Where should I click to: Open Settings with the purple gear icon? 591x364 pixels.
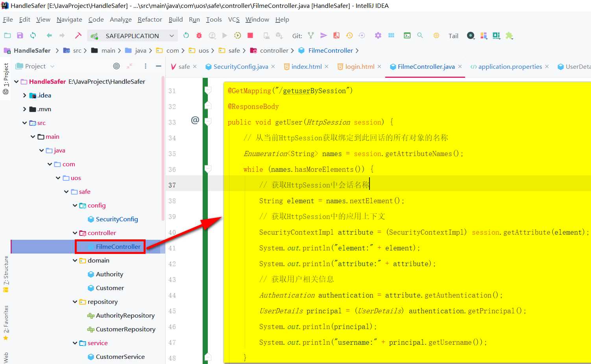(378, 35)
